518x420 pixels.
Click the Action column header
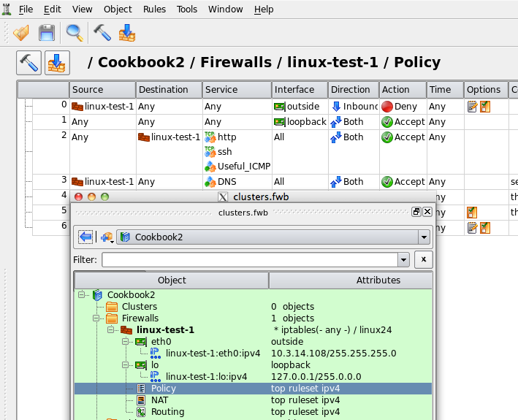(x=403, y=90)
